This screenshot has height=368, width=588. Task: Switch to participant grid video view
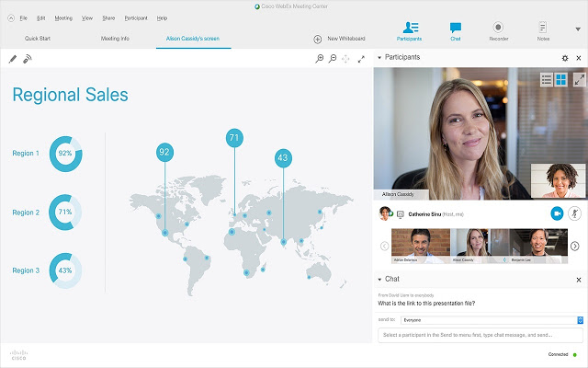coord(561,80)
